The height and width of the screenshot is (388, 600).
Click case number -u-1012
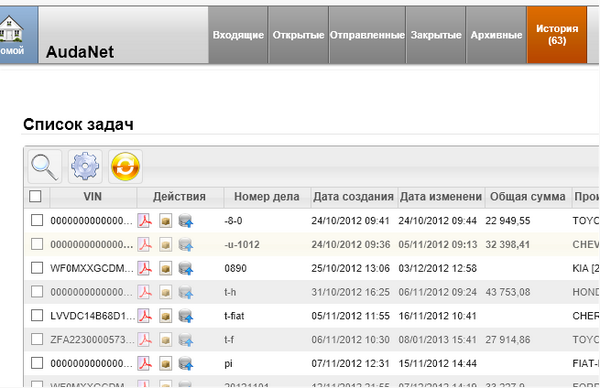(x=242, y=245)
